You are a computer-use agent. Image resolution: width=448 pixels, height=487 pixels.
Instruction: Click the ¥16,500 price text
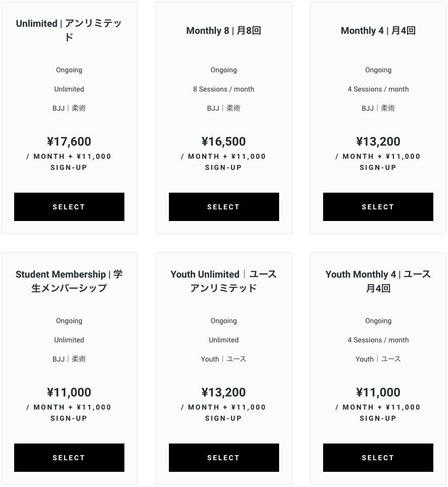[x=223, y=142]
